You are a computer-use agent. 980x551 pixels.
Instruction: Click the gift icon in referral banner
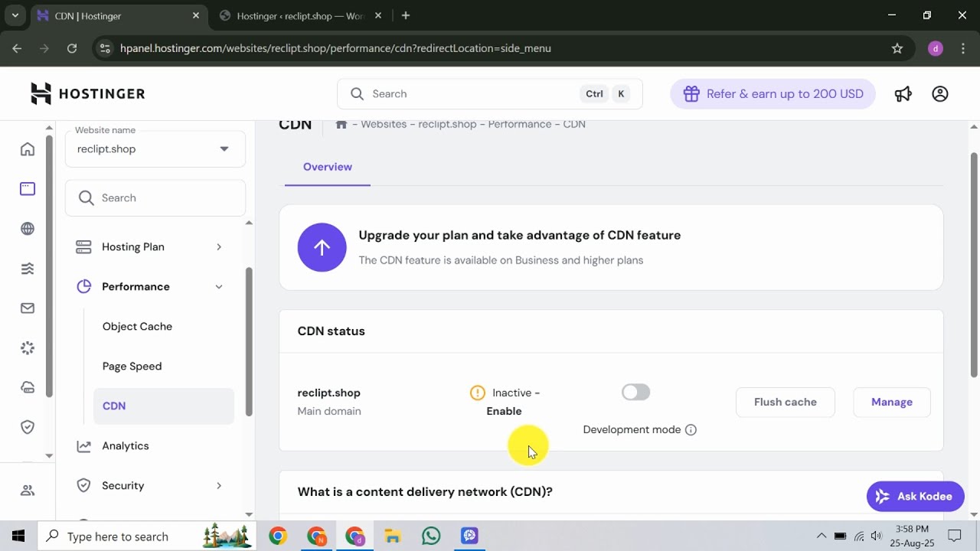[x=691, y=93]
